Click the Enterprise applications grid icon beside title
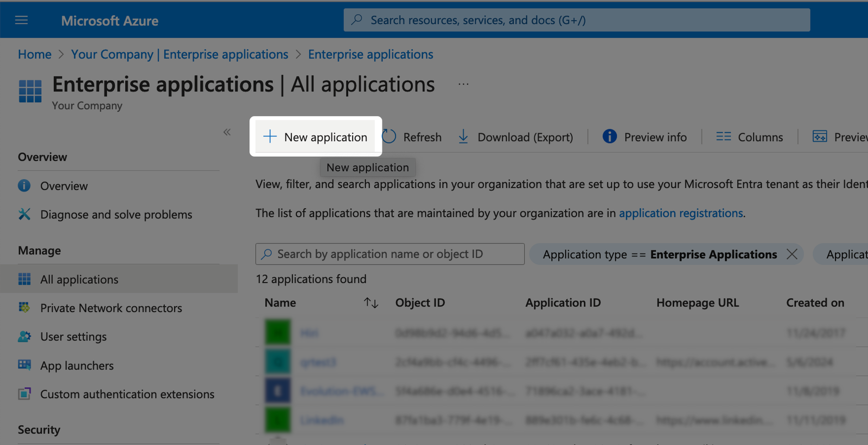Screen dimensions: 868x445 click(30, 91)
